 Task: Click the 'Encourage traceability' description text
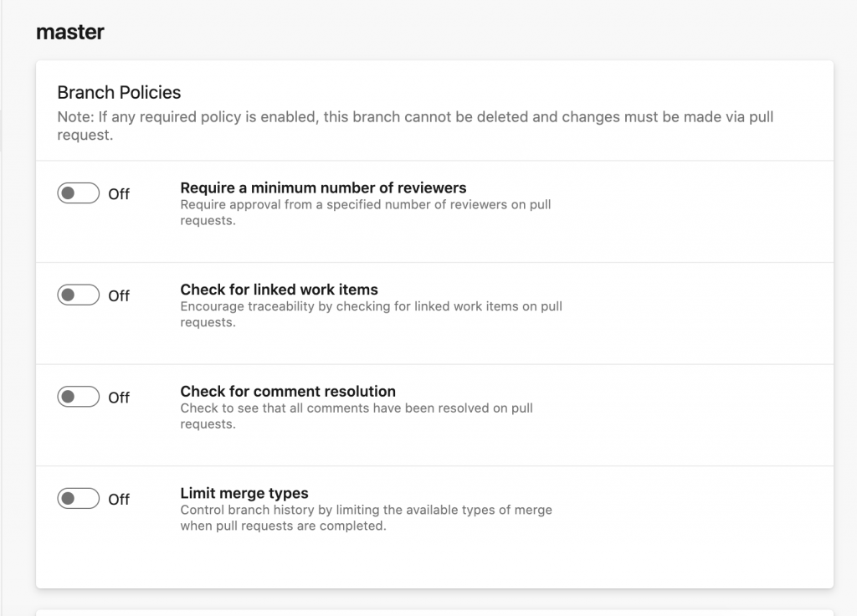[x=371, y=315]
